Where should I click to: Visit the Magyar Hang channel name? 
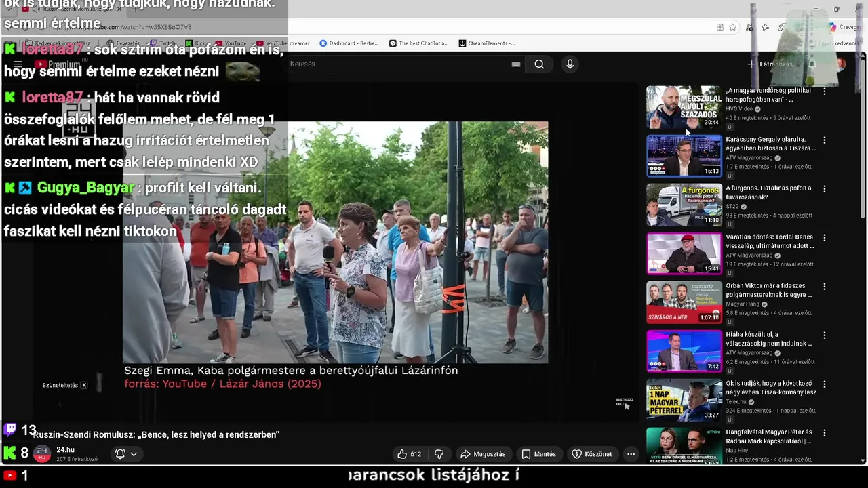tap(743, 304)
